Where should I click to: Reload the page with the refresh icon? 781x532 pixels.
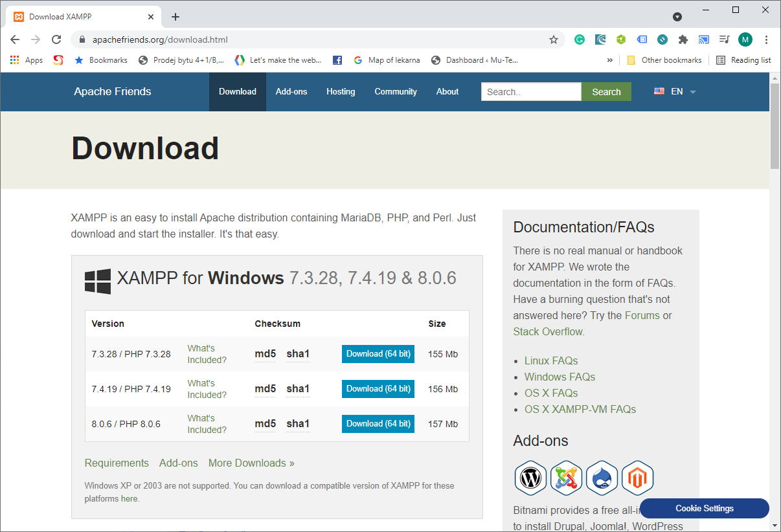click(56, 39)
